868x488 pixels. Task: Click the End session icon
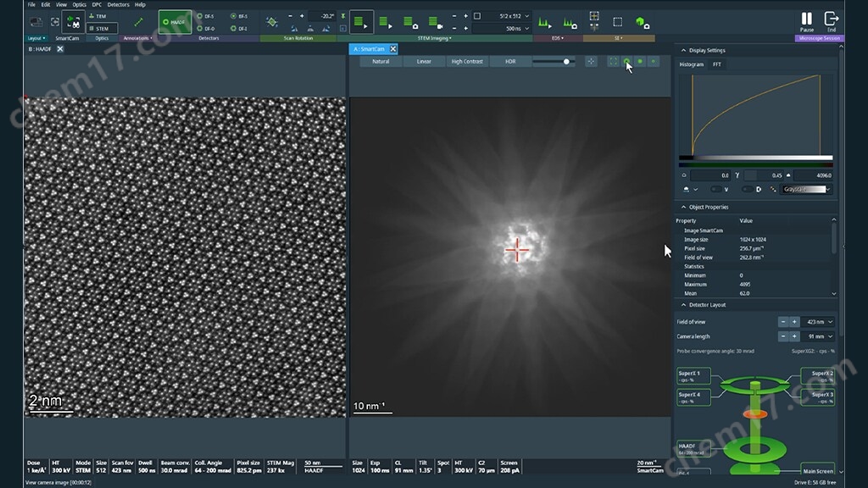coord(832,19)
